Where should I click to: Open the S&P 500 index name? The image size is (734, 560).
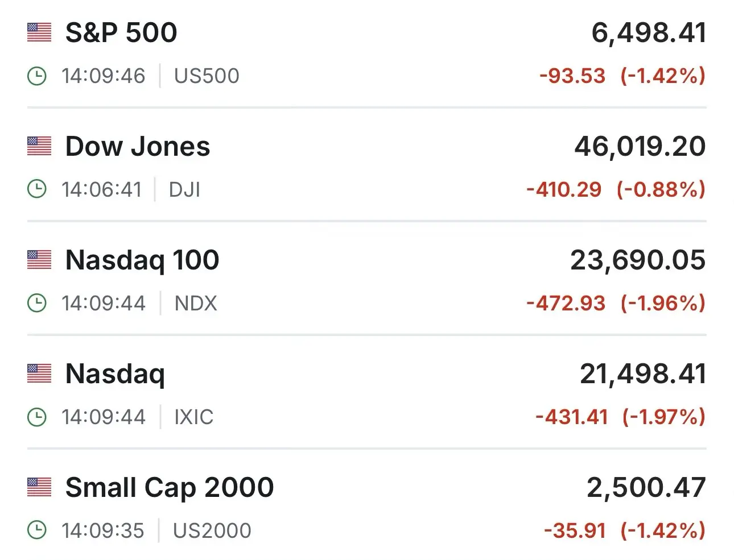121,32
